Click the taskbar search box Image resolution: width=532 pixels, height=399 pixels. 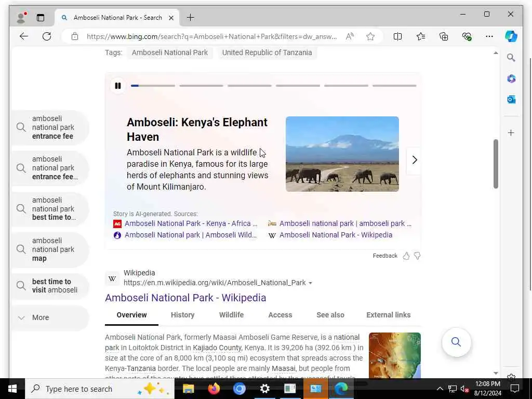point(100,389)
